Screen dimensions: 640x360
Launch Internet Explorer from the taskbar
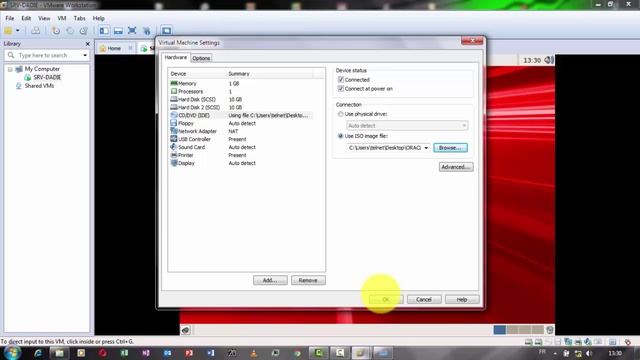38,353
